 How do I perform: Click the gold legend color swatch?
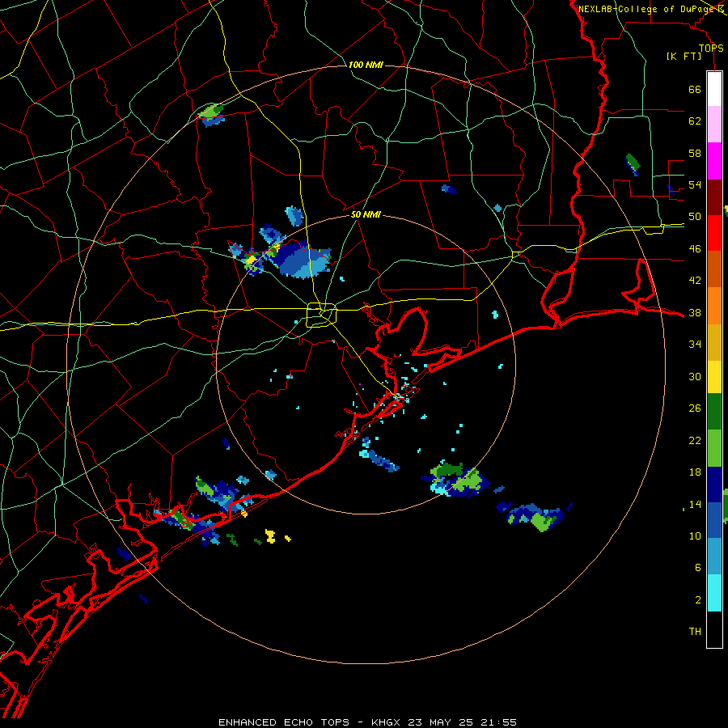pos(714,342)
